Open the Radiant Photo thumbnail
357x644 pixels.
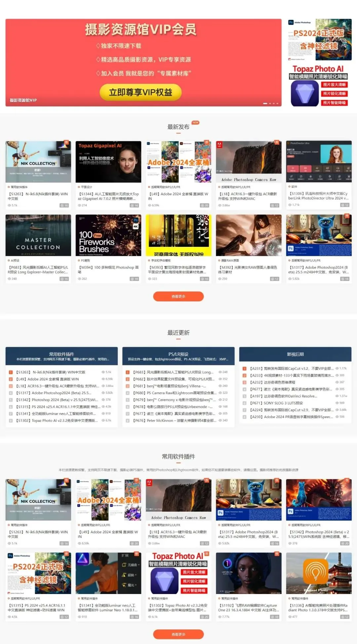[x=319, y=573]
